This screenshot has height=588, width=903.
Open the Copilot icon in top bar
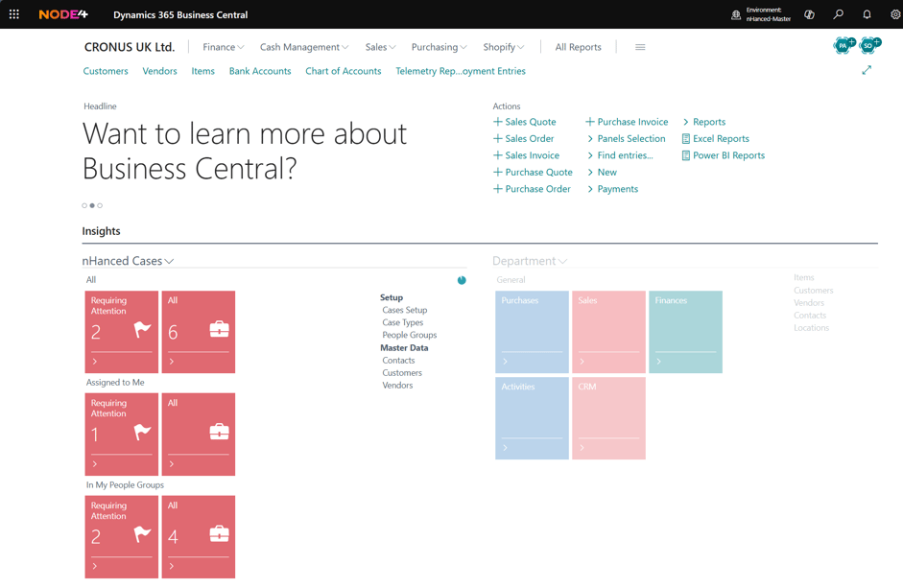point(809,14)
